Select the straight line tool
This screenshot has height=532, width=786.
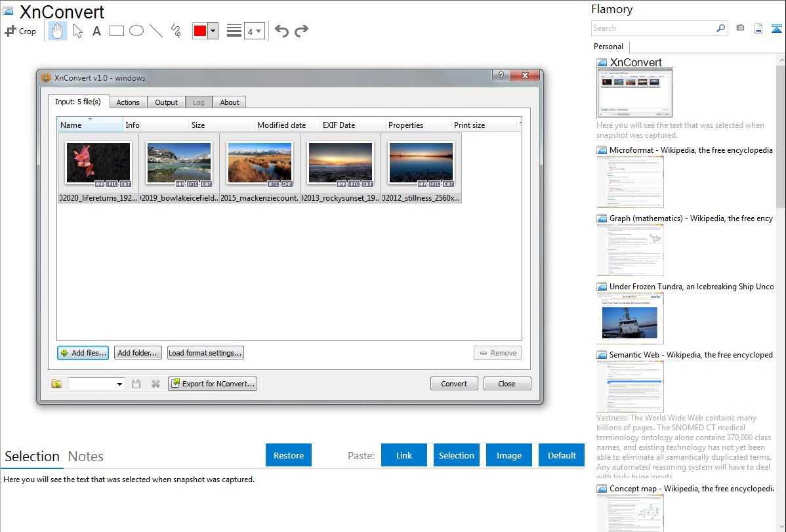pyautogui.click(x=156, y=31)
